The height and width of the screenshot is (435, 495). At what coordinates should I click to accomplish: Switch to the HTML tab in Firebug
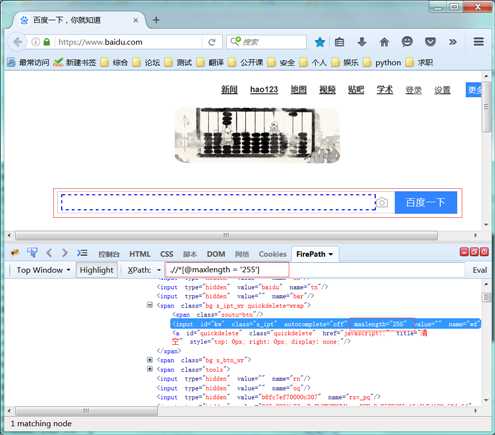coord(140,254)
